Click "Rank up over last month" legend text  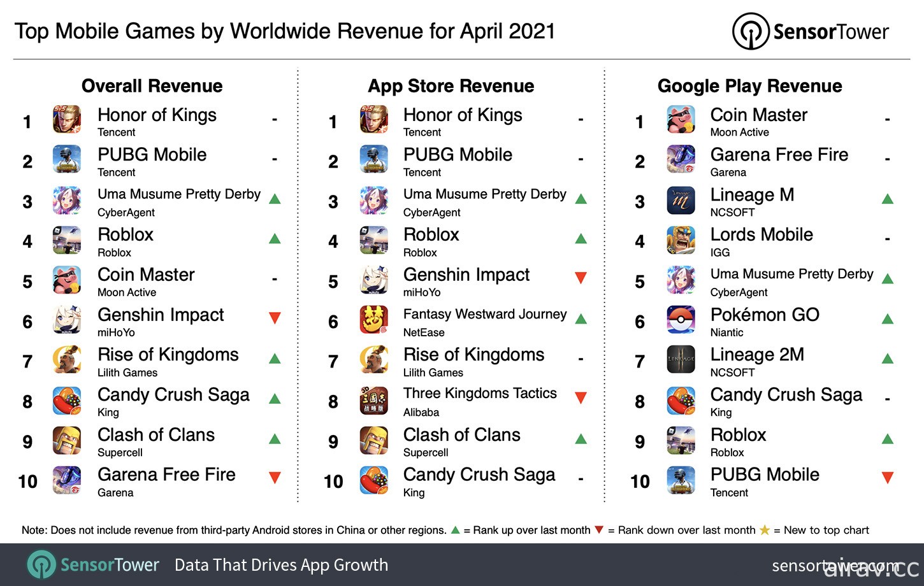click(531, 530)
